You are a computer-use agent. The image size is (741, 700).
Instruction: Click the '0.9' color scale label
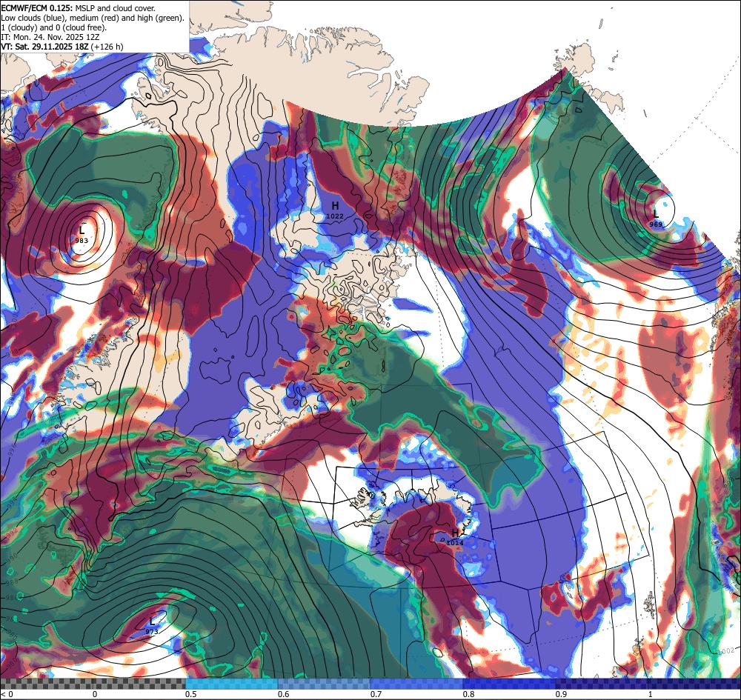(562, 694)
